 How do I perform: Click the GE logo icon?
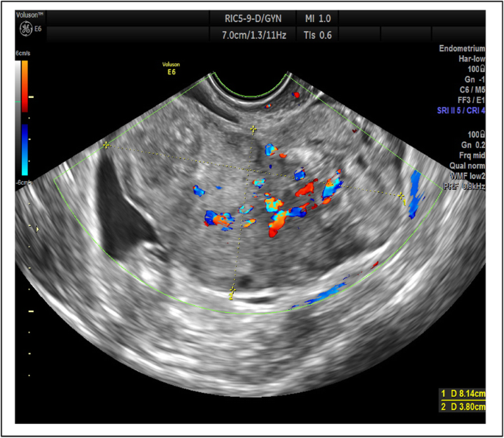click(x=26, y=29)
